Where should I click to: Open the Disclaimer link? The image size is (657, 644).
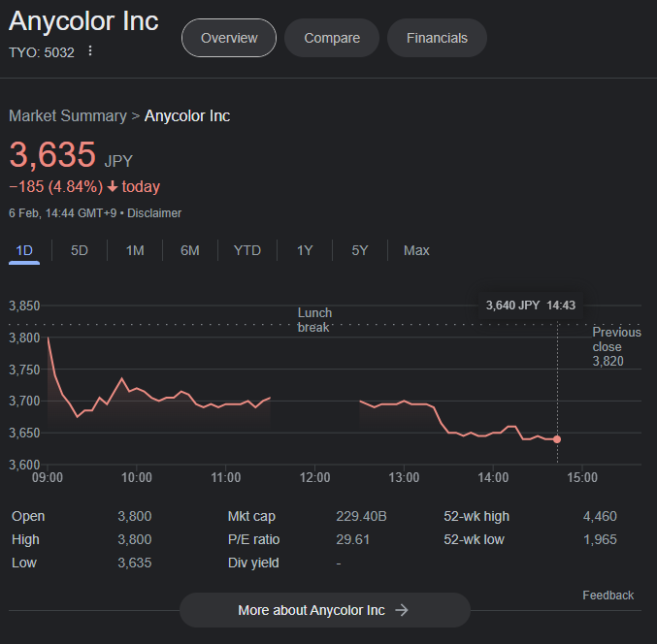coord(154,213)
